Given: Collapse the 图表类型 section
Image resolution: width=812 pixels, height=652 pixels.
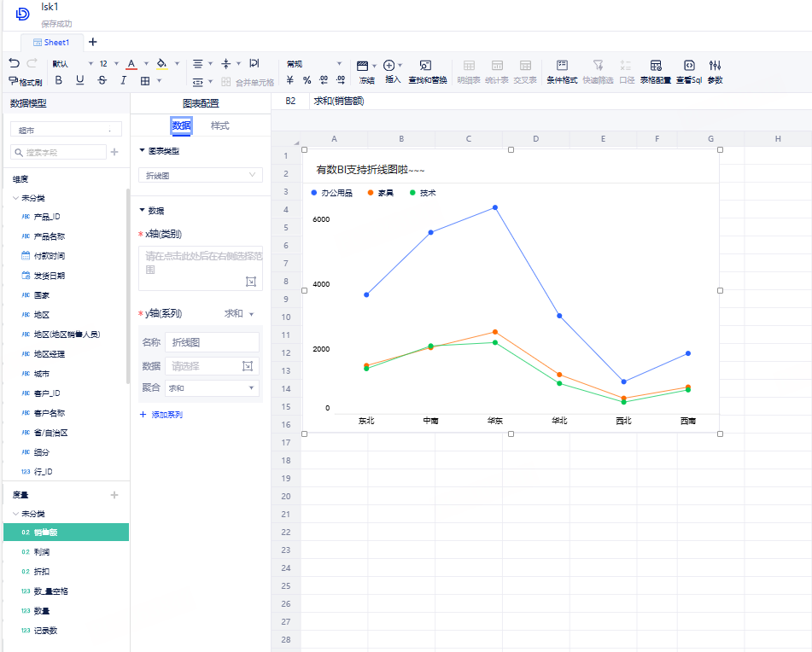Looking at the screenshot, I should (143, 151).
